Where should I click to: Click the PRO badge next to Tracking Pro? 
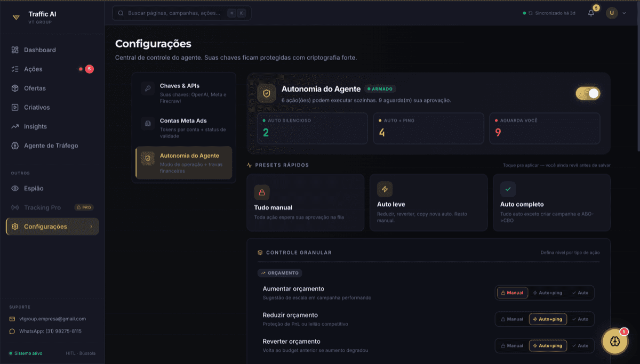point(84,208)
